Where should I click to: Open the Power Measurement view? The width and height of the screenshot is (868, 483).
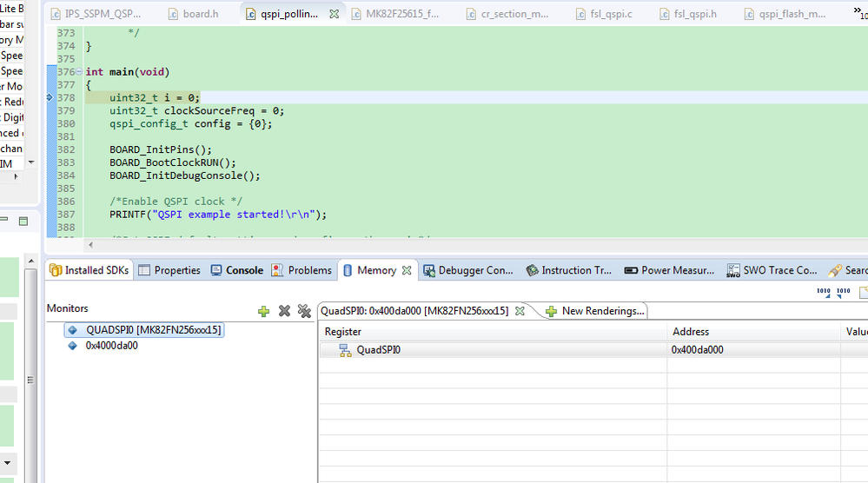coord(669,270)
